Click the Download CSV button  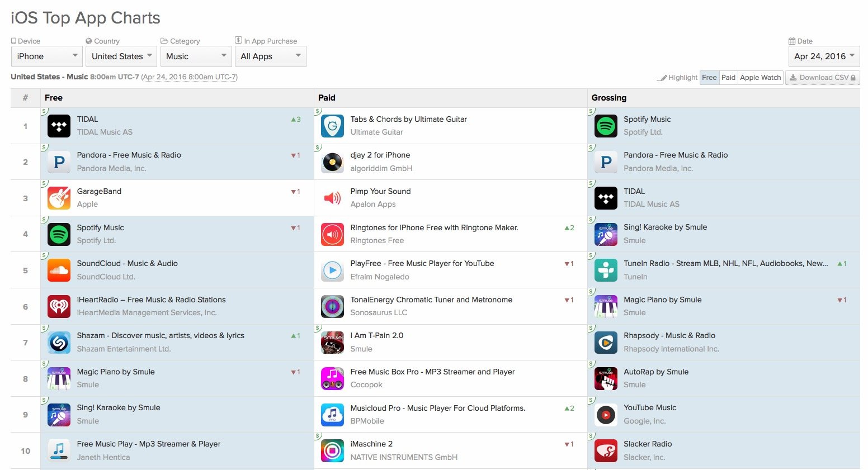coord(822,78)
